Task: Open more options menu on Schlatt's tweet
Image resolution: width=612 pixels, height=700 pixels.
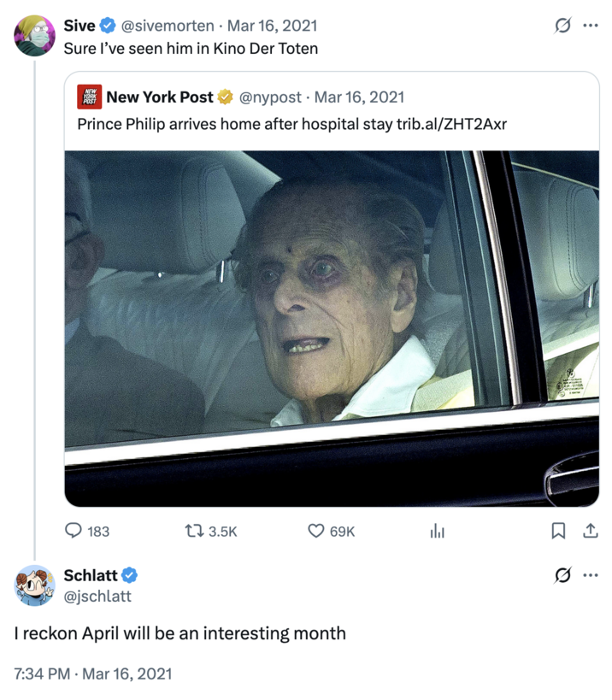Action: pyautogui.click(x=590, y=575)
